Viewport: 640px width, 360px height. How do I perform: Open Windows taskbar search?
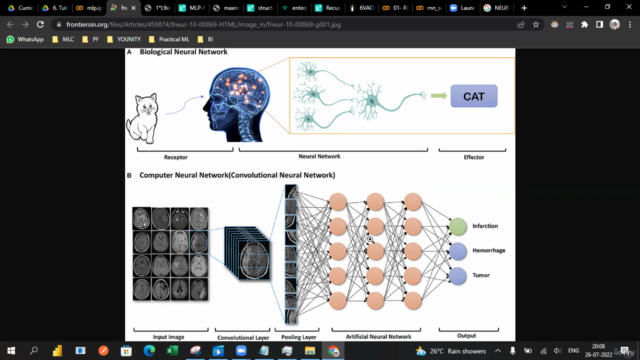point(34,351)
